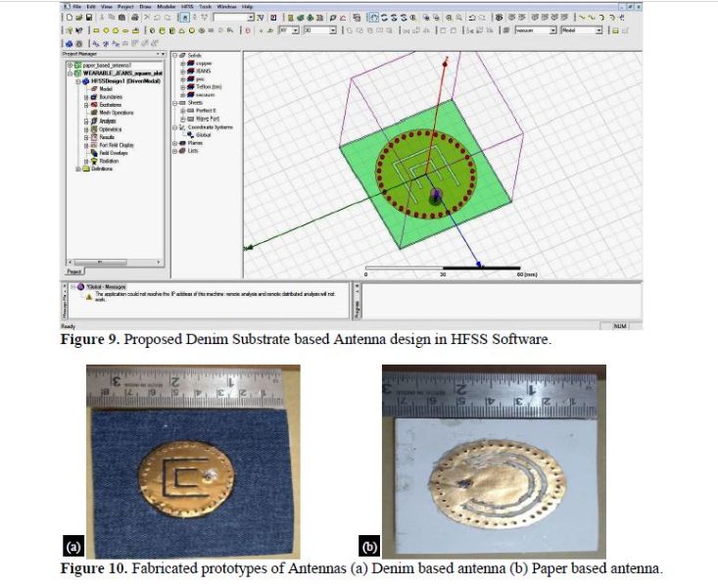This screenshot has height=588, width=718.
Task: Click the circular patch antenna in 3D view
Action: [426, 174]
